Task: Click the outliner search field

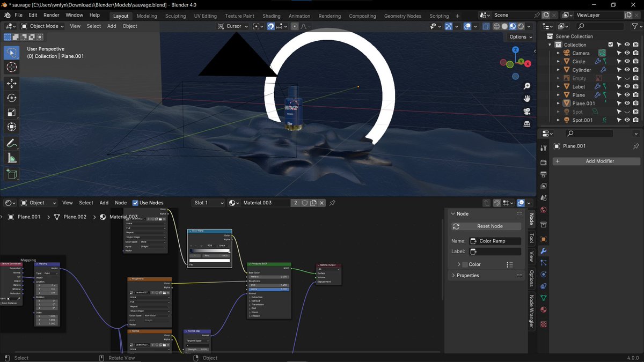Action: point(599,26)
